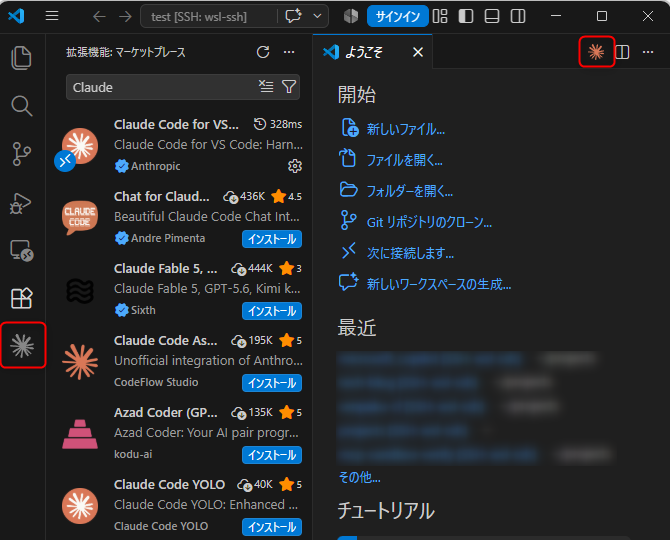Click the split editor icon
Viewport: 670px width, 540px height.
coord(622,52)
